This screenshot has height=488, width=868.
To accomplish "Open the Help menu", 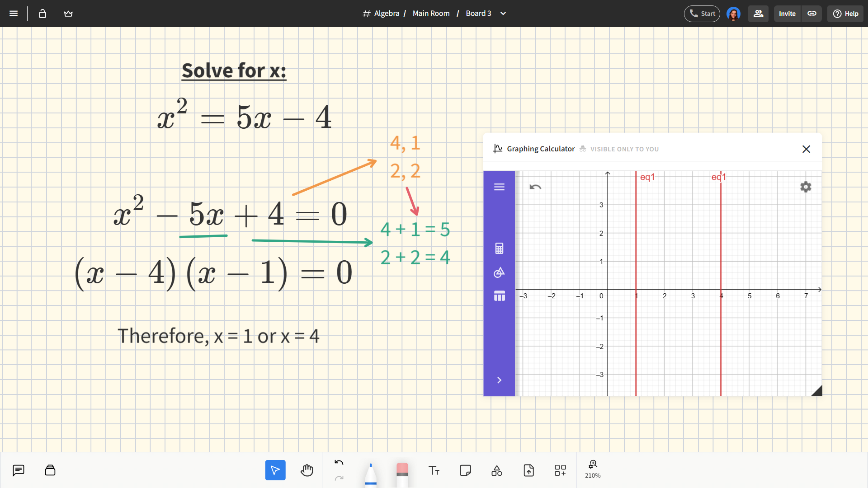I will click(x=845, y=14).
